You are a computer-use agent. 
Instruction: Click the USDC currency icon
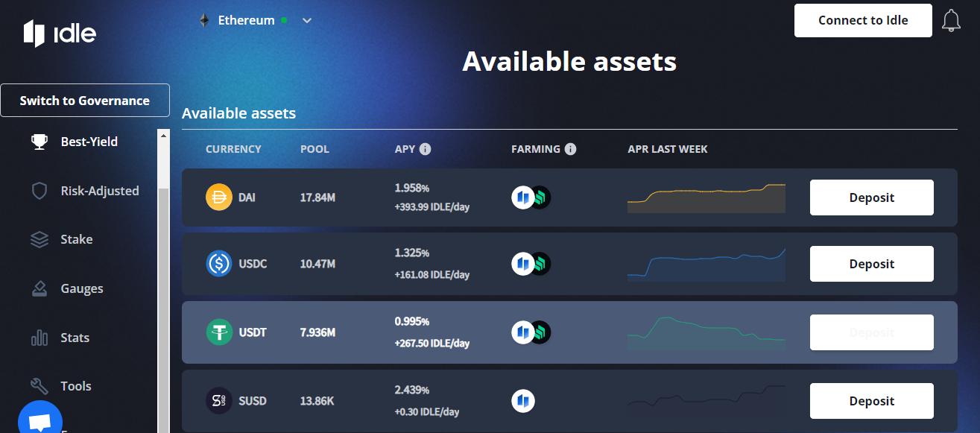(x=219, y=264)
